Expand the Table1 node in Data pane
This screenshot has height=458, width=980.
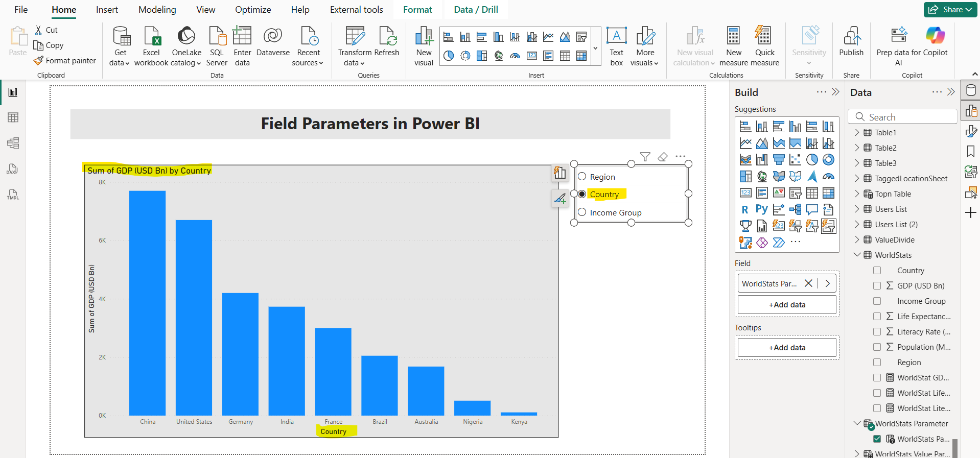point(857,133)
